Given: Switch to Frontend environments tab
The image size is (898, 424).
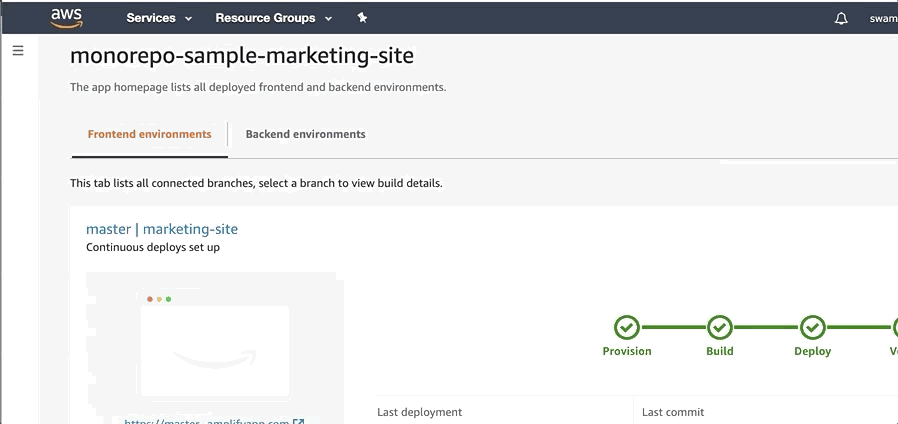Looking at the screenshot, I should (x=149, y=134).
